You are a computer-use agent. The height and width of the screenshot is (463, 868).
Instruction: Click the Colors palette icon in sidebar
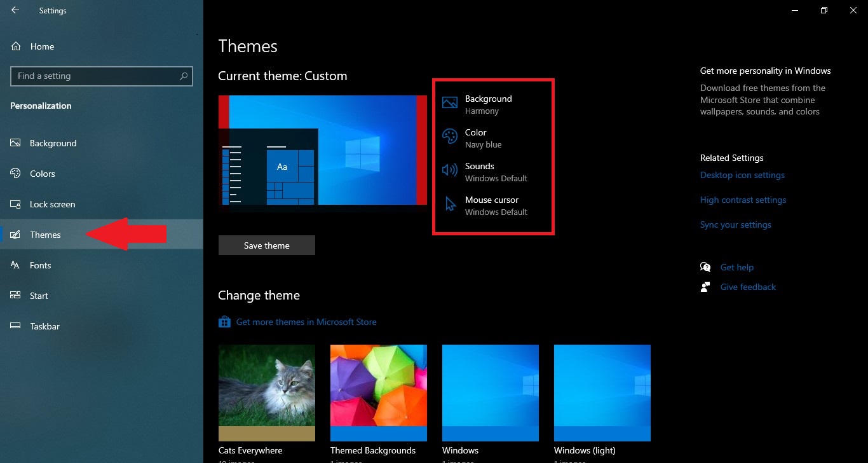16,174
